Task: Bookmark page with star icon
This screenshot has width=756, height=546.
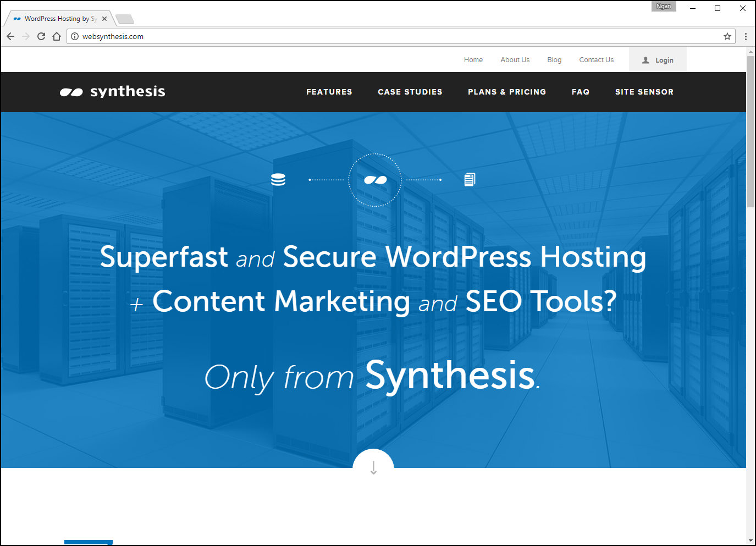Action: pos(727,36)
